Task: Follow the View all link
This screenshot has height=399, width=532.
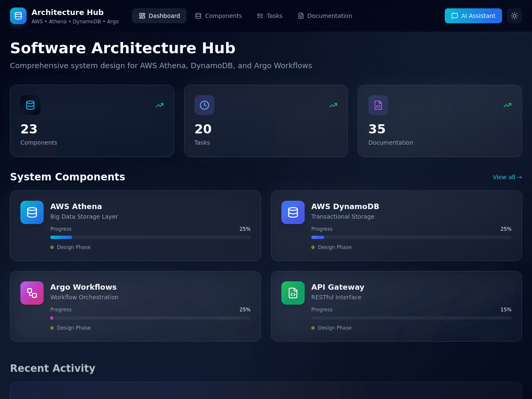Action: [507, 177]
